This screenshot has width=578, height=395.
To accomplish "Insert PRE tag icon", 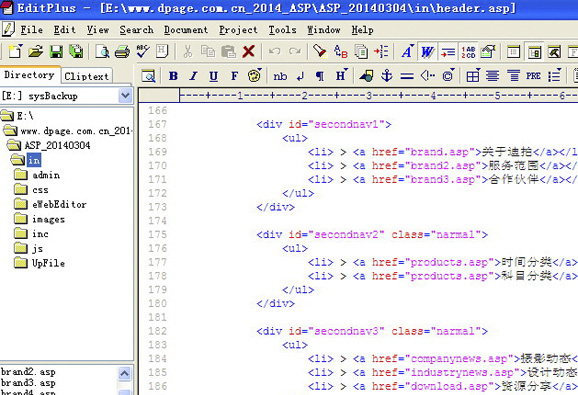I will [x=533, y=76].
